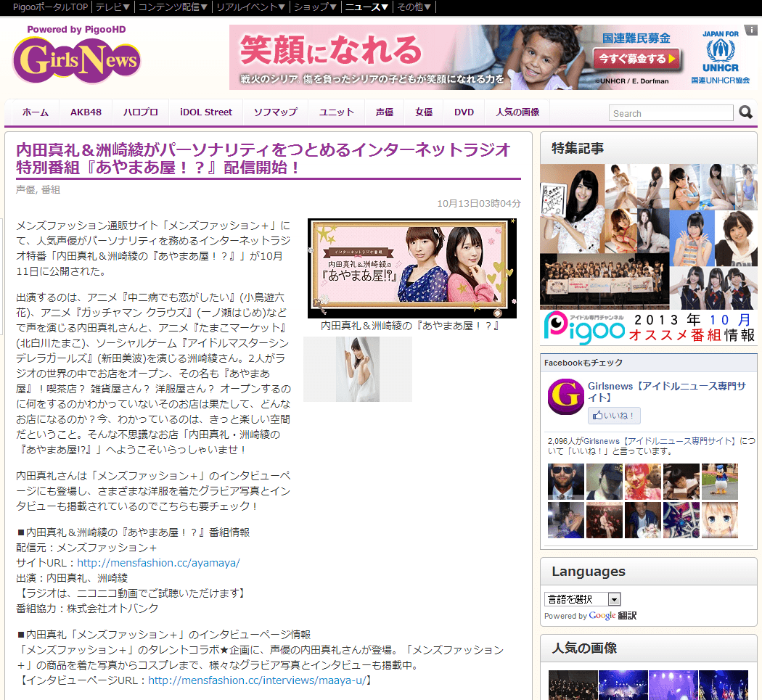Open the mensfashion.cc/ayamaya/ link
Screen dimensions: 762x700
tap(158, 563)
